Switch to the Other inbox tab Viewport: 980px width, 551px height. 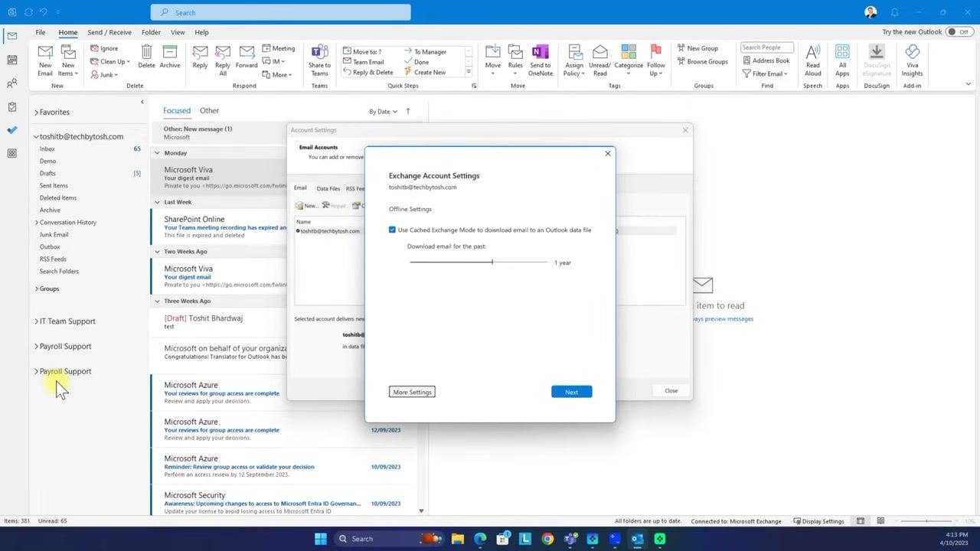(209, 111)
